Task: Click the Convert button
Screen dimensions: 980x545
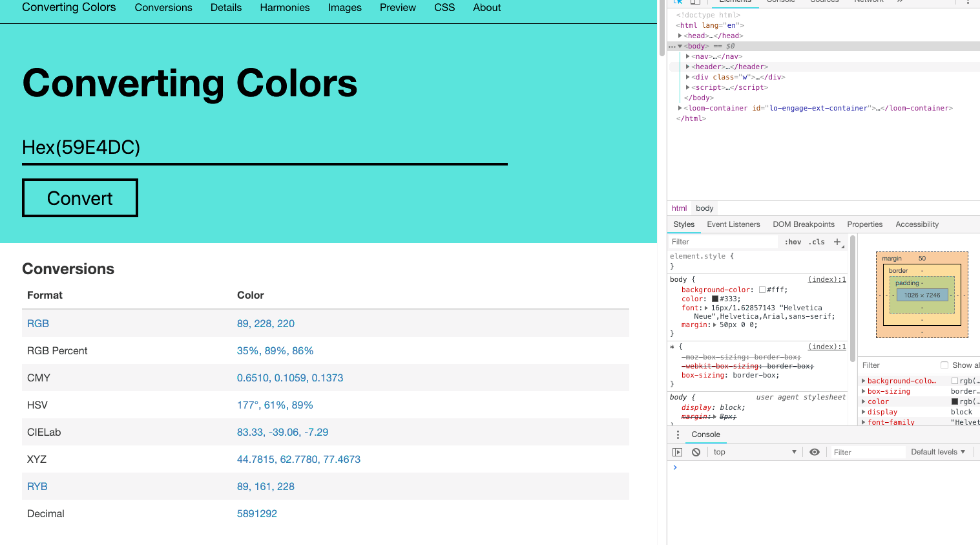Action: pos(80,198)
